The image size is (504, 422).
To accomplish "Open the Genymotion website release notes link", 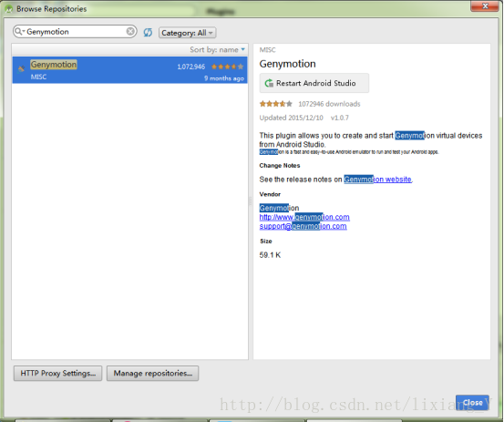I will coord(377,180).
